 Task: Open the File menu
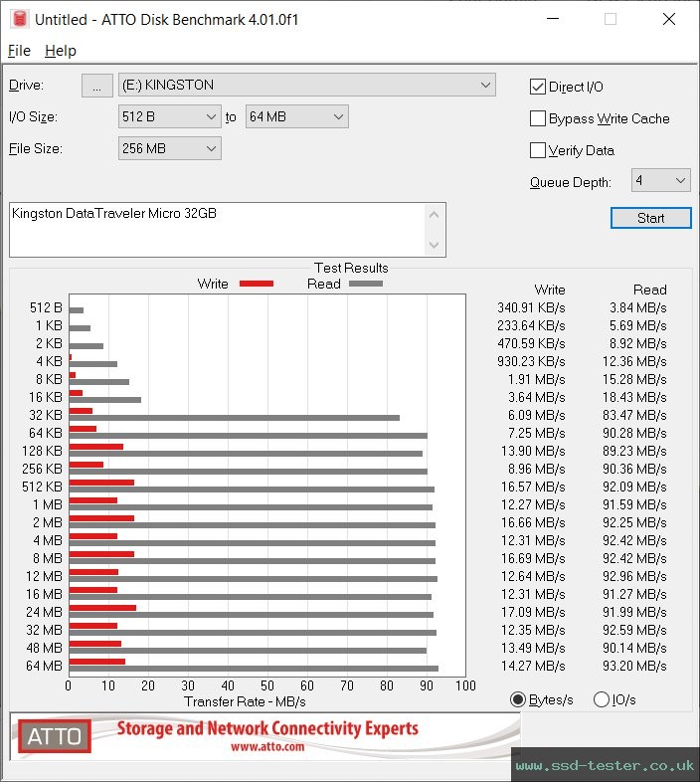(19, 51)
